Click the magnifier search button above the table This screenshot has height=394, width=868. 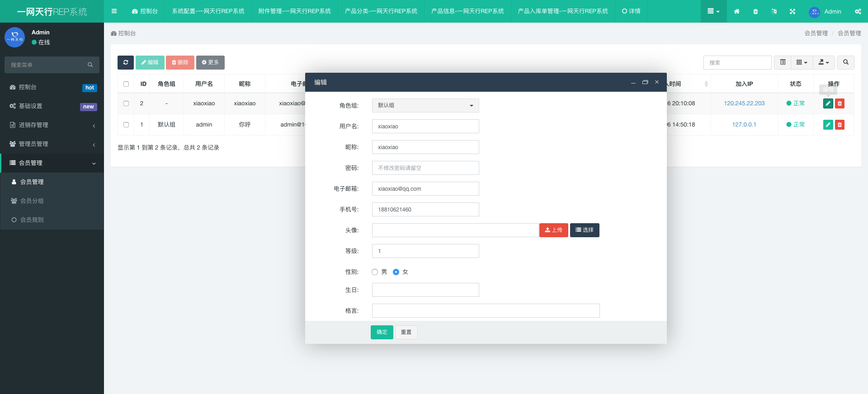tap(845, 62)
